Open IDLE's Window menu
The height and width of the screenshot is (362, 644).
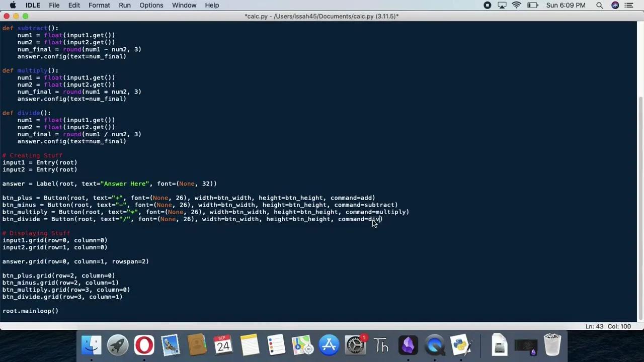(184, 5)
